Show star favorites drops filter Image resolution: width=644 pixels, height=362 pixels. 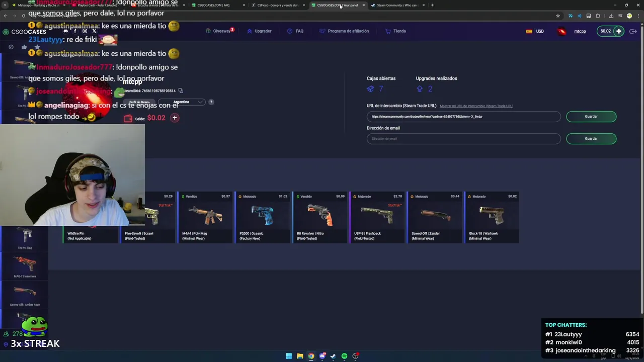[x=37, y=47]
